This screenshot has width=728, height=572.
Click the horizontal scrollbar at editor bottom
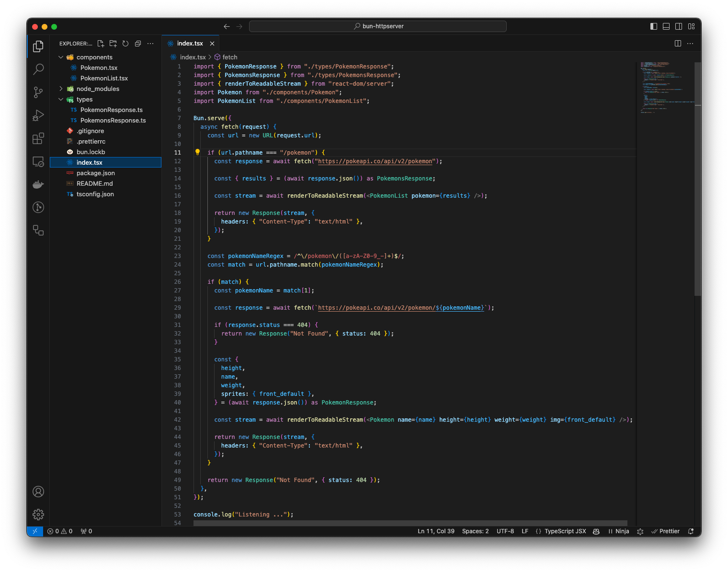[410, 523]
